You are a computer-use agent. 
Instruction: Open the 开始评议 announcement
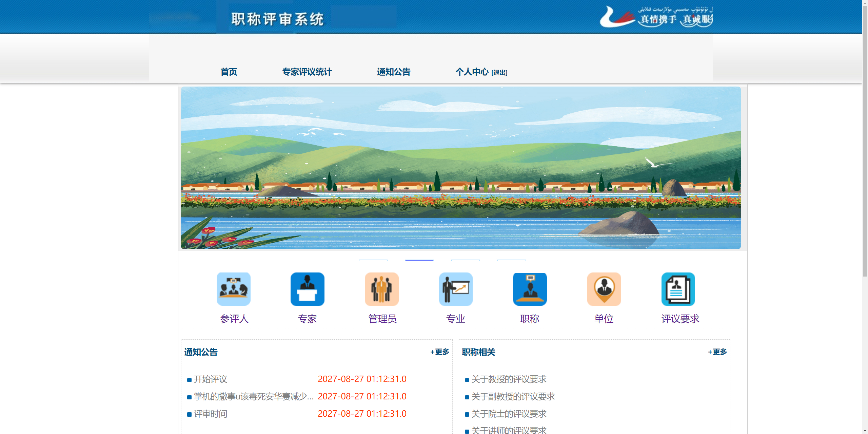point(210,379)
